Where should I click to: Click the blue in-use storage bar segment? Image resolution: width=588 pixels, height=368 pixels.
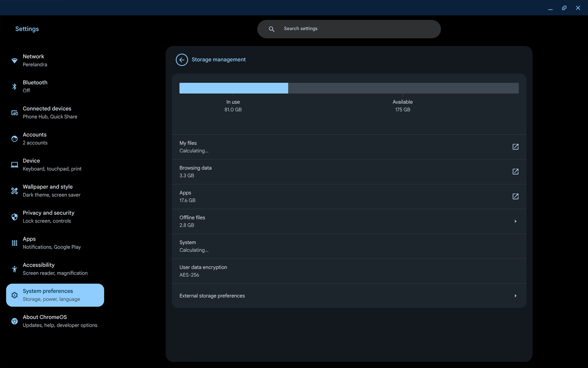pyautogui.click(x=233, y=88)
